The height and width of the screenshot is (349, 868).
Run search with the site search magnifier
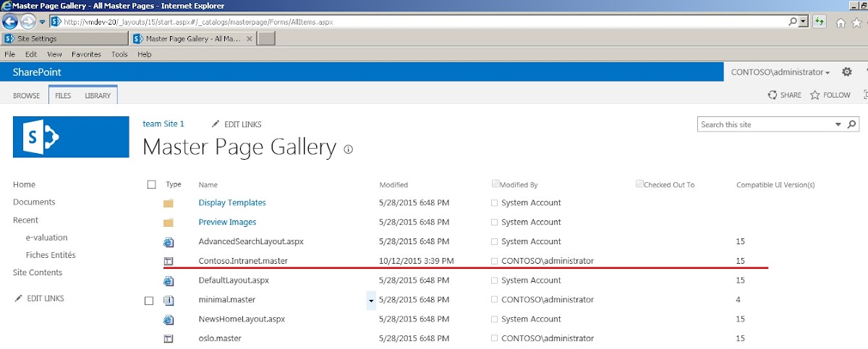click(852, 124)
